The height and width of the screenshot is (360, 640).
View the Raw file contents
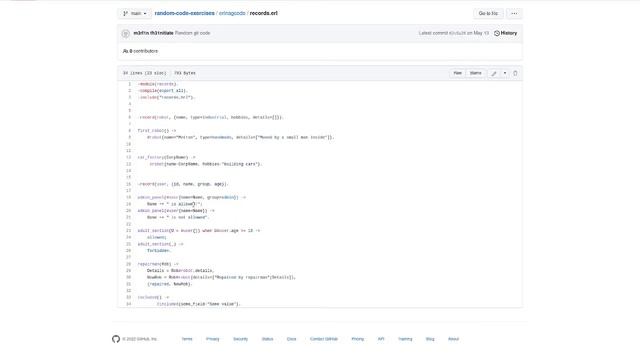[458, 73]
